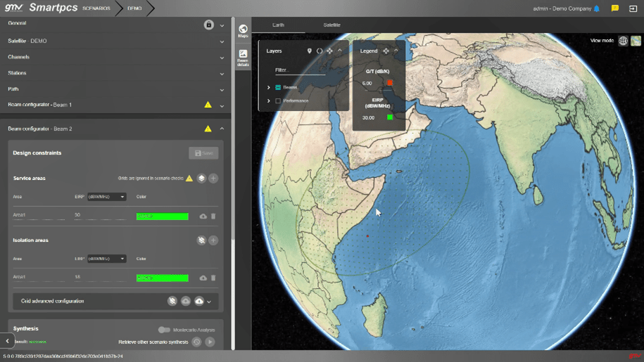Expand the General section
The image size is (644, 362).
[222, 25]
